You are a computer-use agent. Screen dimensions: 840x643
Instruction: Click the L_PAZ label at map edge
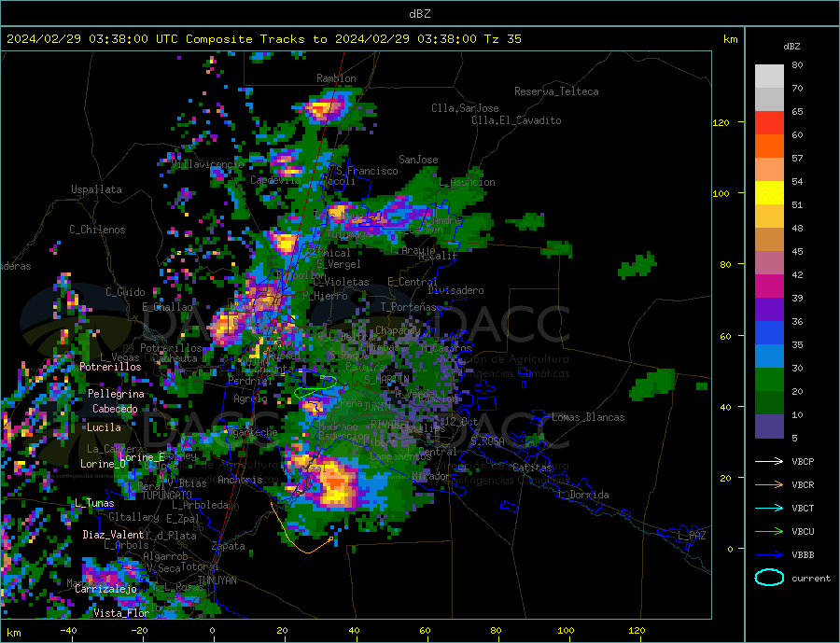point(692,536)
